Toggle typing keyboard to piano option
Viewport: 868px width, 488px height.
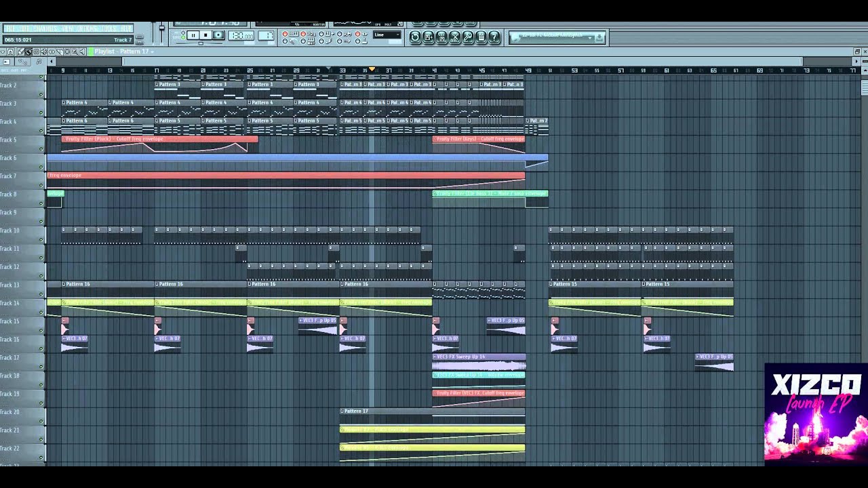pyautogui.click(x=309, y=41)
